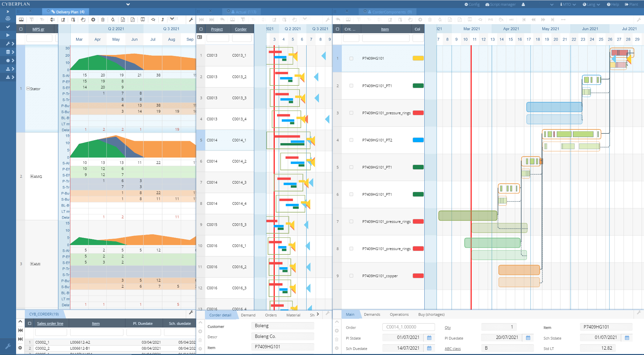Select the trash delete icon in the toolbar
644x355 pixels.
103,20
